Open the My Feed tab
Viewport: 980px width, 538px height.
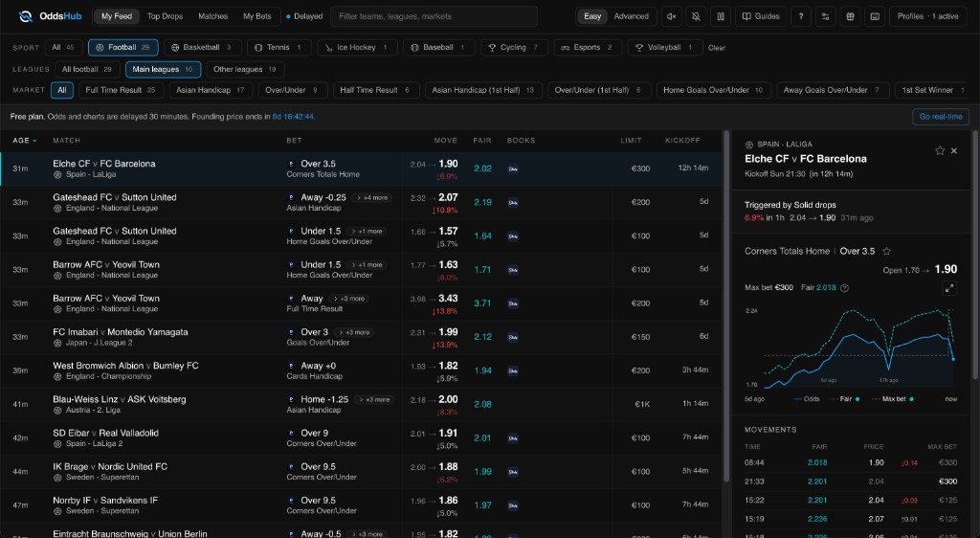click(x=117, y=16)
